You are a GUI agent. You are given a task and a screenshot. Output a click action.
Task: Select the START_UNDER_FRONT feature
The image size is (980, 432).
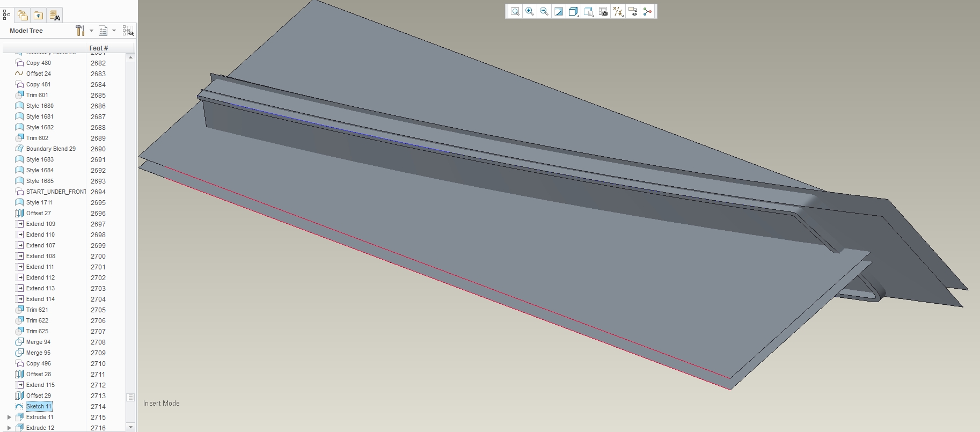tap(56, 192)
